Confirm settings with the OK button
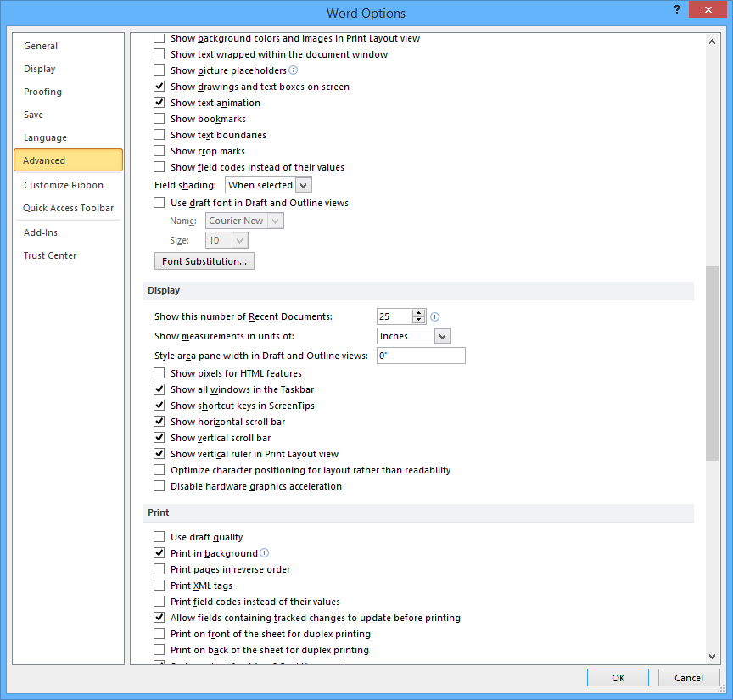This screenshot has height=700, width=733. (618, 677)
